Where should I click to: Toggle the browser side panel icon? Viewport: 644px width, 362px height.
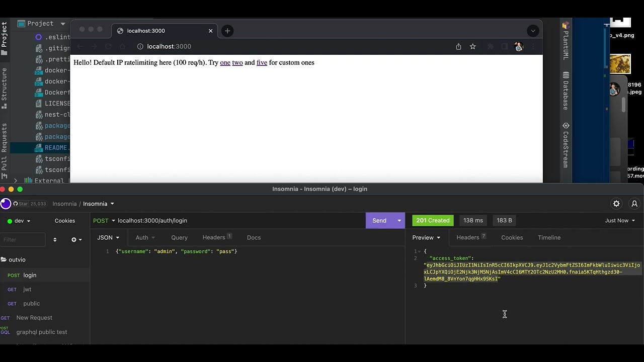coord(505,46)
